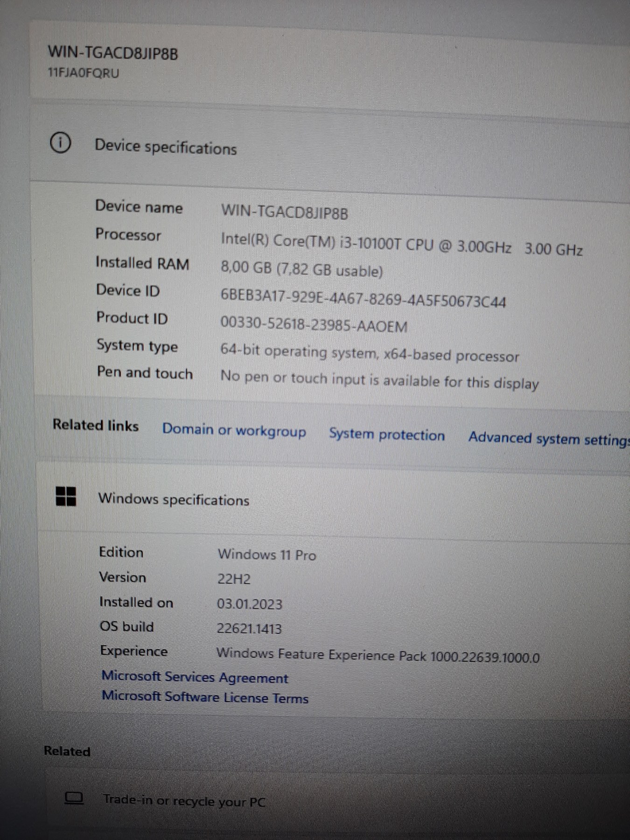Click the Device ID value text
Viewport: 630px width, 840px height.
(x=363, y=299)
